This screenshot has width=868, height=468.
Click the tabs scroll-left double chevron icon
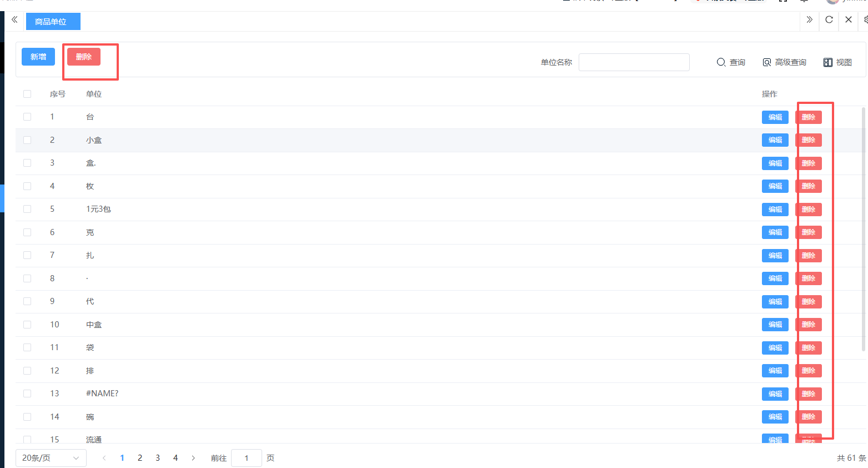tap(14, 20)
